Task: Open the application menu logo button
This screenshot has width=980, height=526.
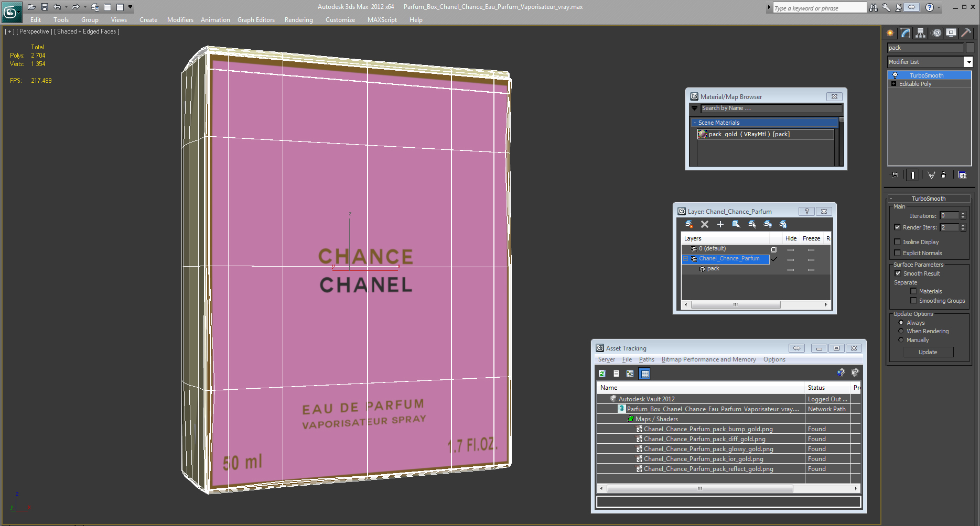Action: 11,12
